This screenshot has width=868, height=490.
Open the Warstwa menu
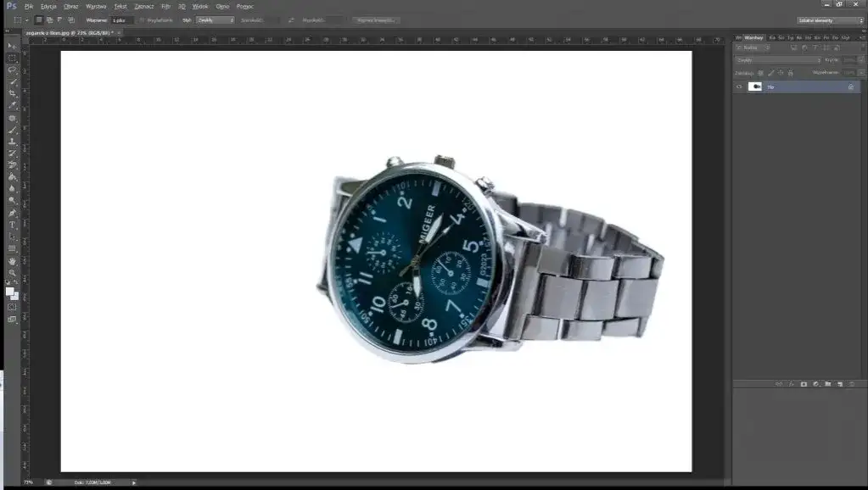pos(96,6)
